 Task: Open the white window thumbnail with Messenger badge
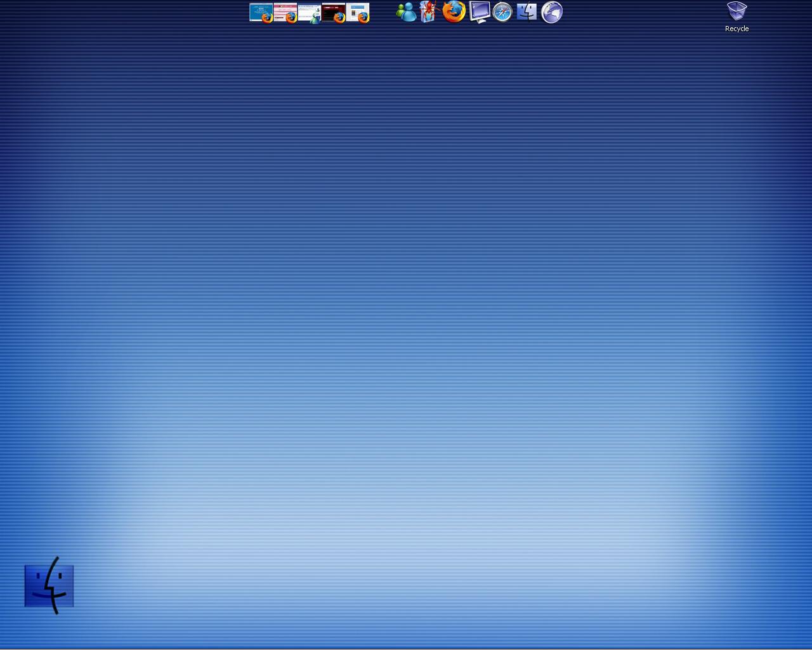tap(310, 13)
